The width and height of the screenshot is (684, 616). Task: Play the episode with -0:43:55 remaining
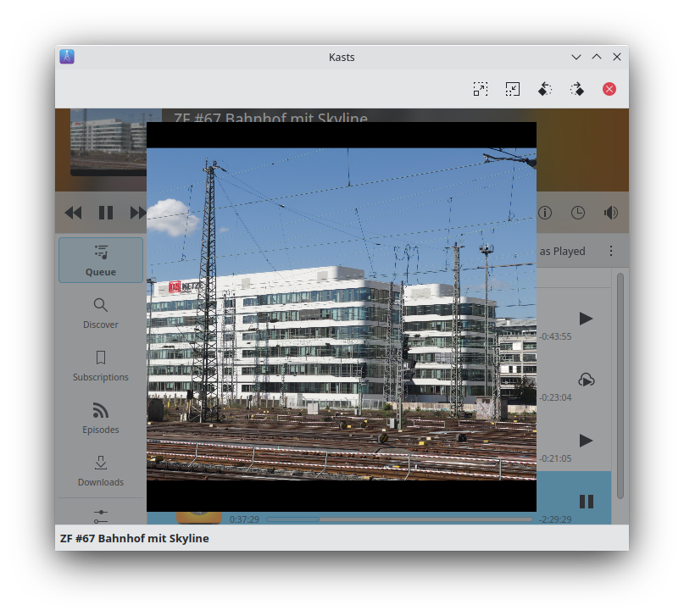(586, 319)
